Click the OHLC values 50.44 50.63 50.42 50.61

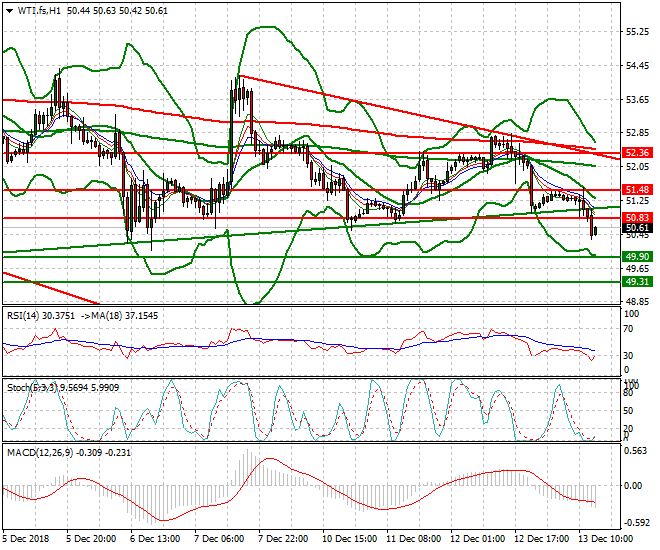(117, 11)
